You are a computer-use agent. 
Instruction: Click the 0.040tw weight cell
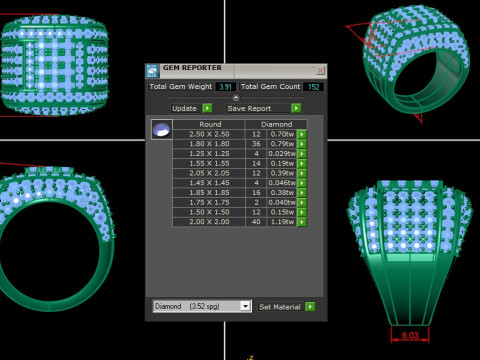[282, 202]
